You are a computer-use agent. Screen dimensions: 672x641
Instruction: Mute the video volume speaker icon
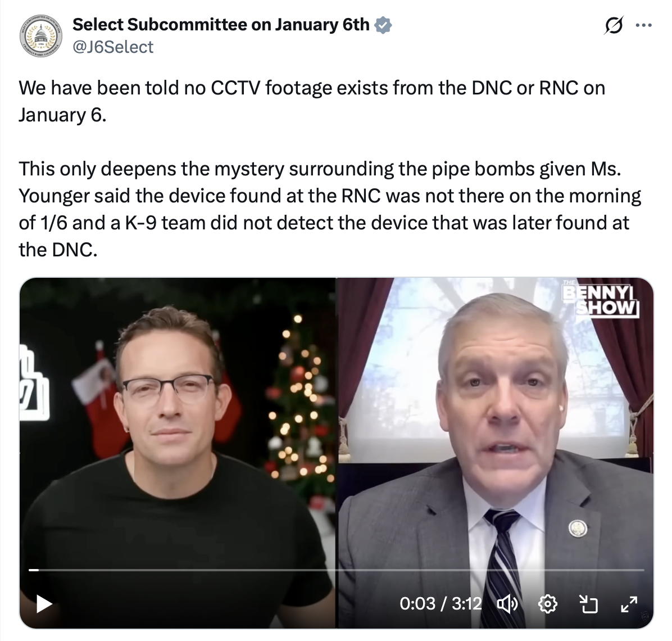[x=507, y=604]
